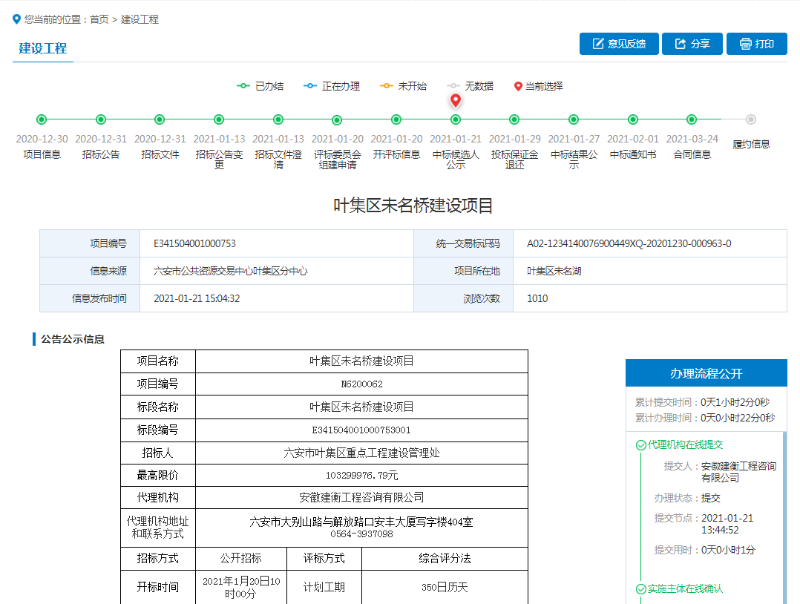Open the 建设工程 breadcrumb link
The height and width of the screenshot is (604, 800).
(139, 19)
